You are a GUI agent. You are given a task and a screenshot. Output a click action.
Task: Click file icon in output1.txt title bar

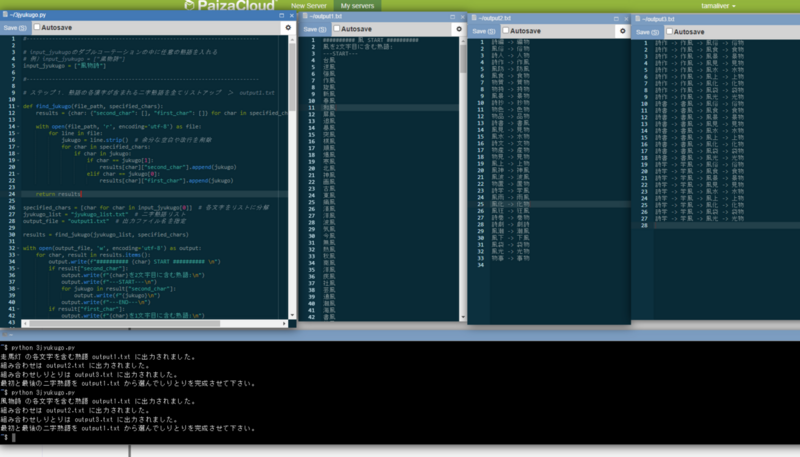tap(305, 16)
